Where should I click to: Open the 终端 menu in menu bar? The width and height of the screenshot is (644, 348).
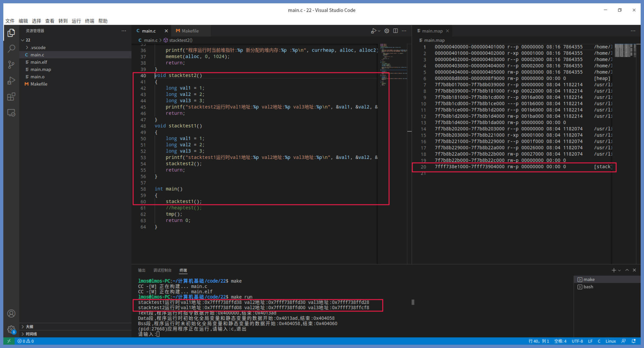[89, 21]
